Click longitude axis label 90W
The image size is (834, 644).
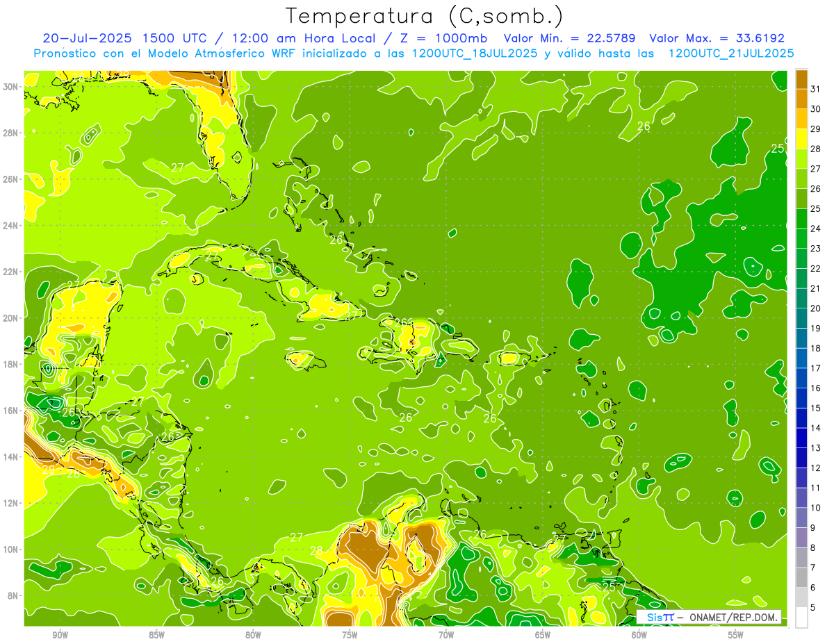tap(60, 635)
